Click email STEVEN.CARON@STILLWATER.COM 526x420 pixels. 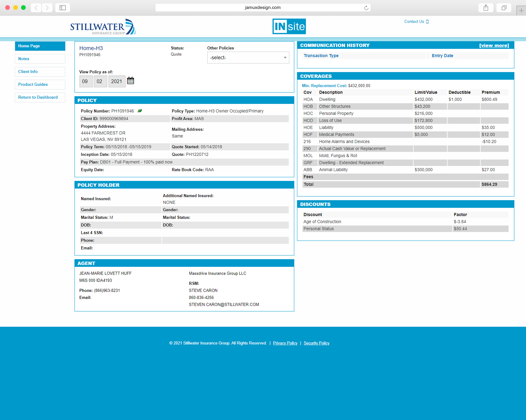224,305
